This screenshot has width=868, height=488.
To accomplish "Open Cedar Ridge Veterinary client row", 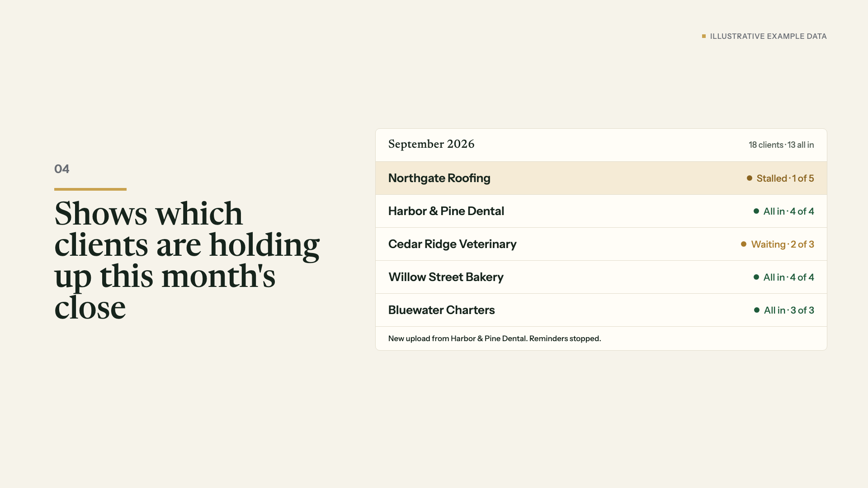I will pos(601,244).
